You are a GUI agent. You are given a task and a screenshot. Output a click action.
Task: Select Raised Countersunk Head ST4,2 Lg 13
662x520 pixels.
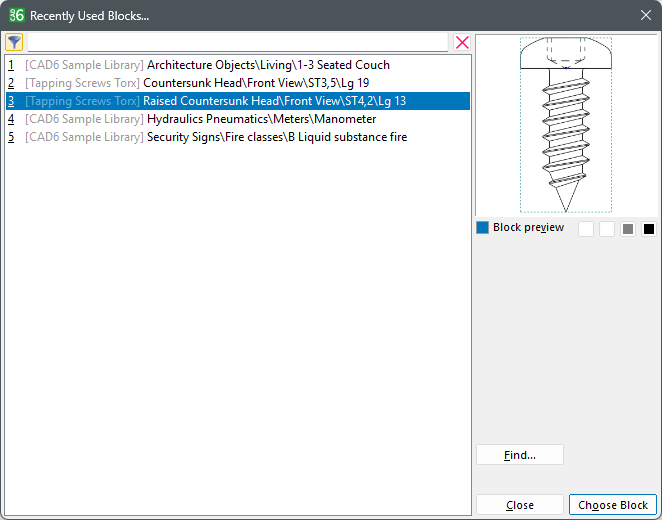coord(267,101)
